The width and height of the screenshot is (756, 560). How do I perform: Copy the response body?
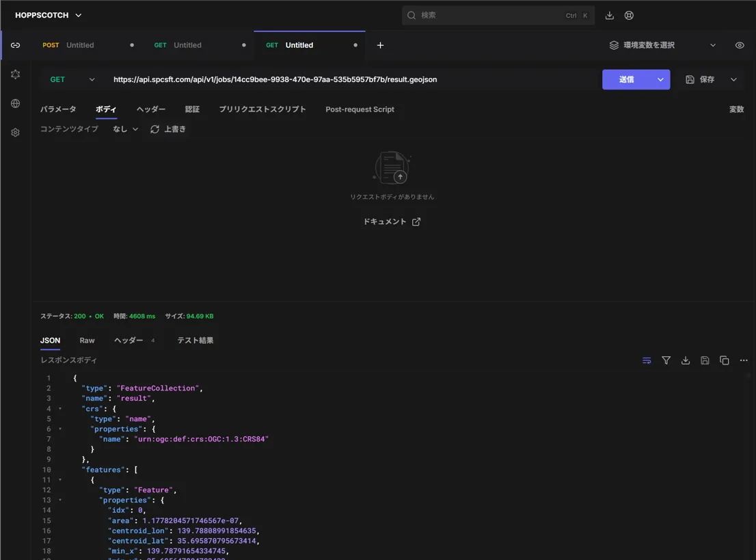724,360
